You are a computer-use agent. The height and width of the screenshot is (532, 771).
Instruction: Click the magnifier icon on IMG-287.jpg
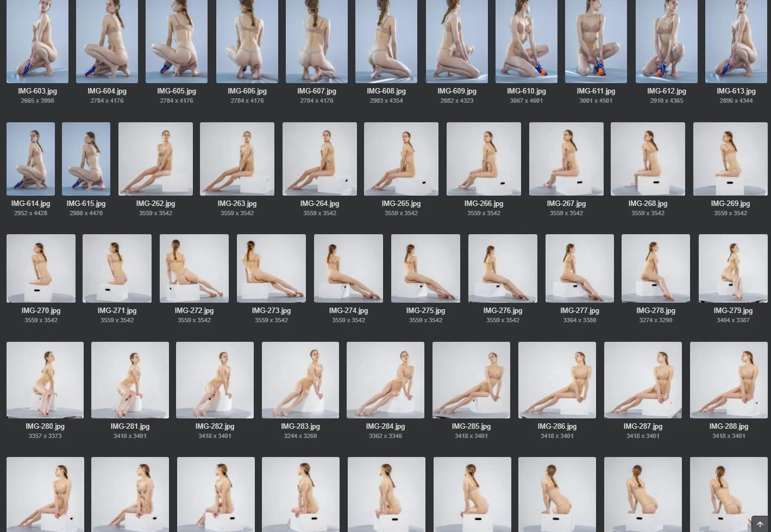coord(678,415)
